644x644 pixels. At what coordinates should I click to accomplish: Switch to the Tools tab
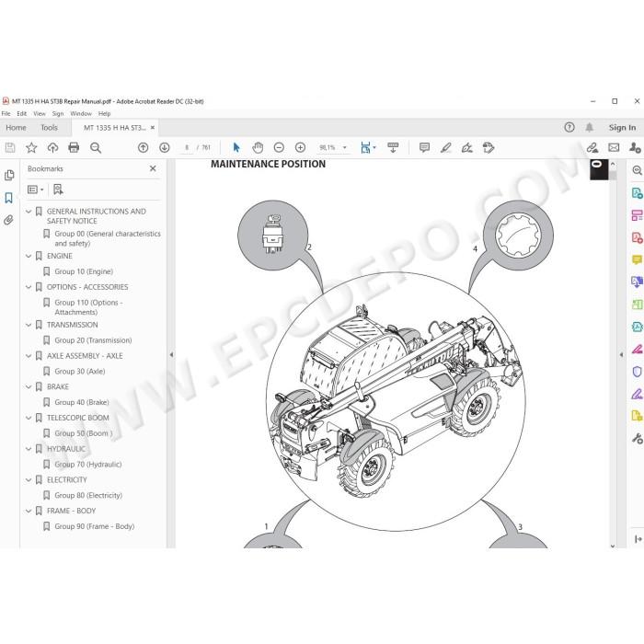50,128
